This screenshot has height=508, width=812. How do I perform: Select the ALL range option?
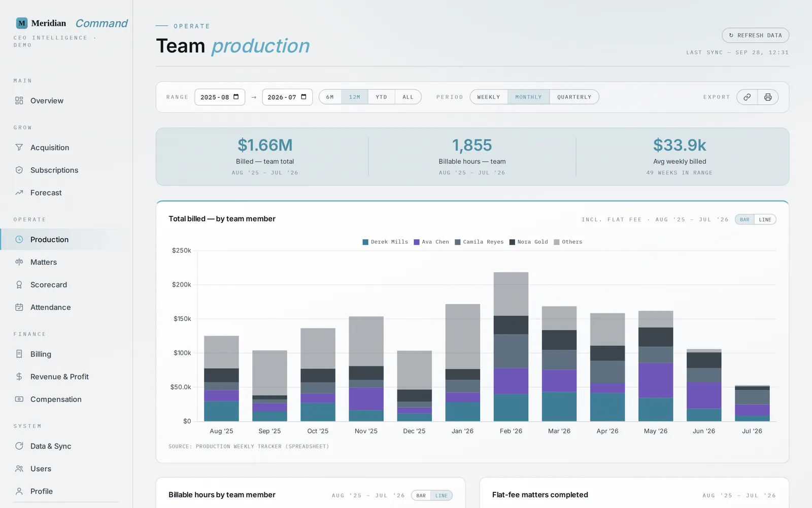[x=408, y=97]
